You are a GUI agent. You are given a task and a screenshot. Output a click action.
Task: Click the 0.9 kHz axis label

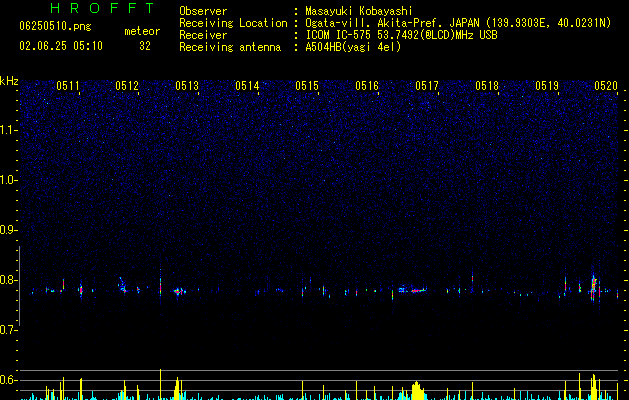point(9,230)
